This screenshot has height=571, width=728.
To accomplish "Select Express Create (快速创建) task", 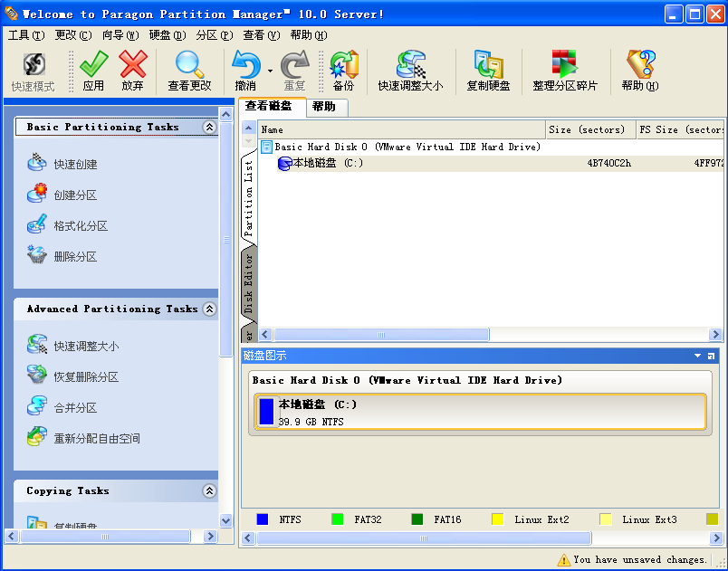I will (x=62, y=164).
